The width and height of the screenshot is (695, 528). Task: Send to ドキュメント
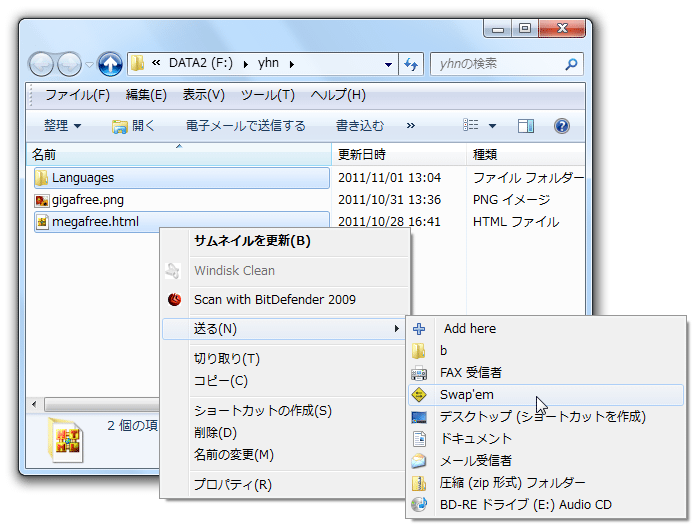coord(546,439)
